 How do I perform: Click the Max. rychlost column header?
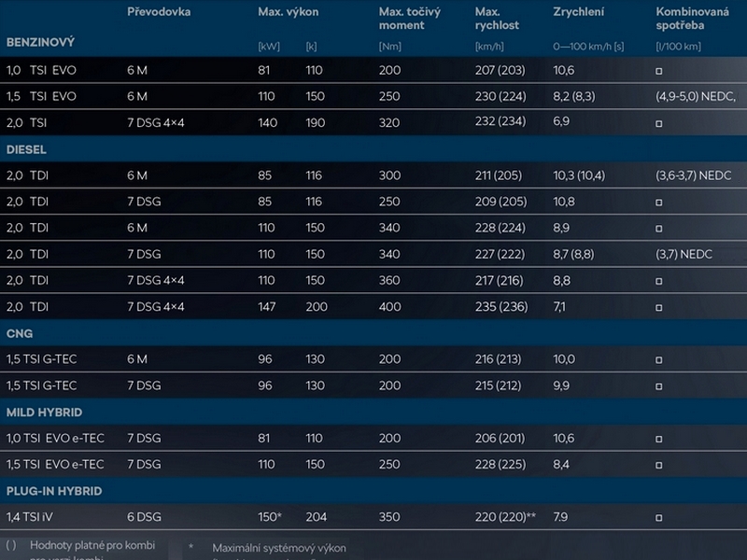(x=497, y=19)
